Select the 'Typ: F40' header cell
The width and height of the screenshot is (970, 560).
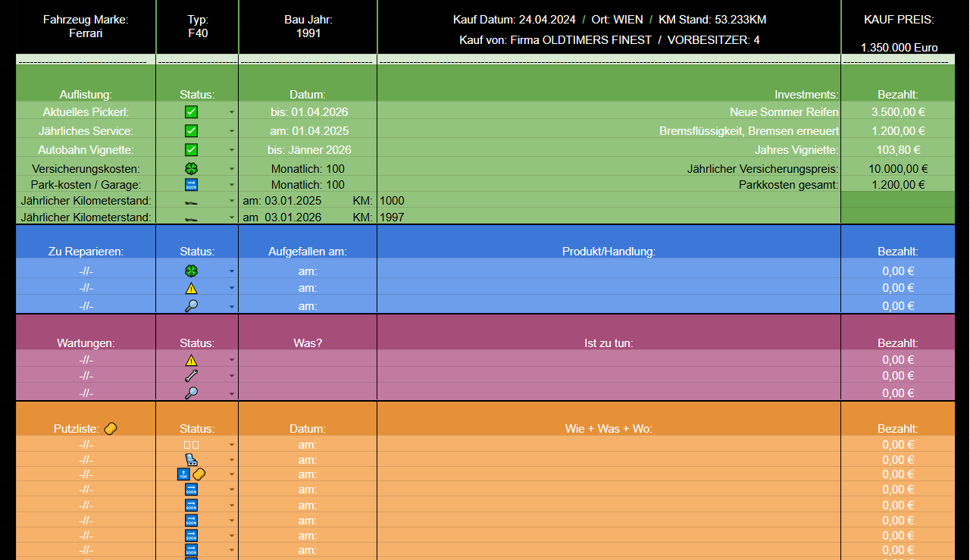tap(198, 27)
